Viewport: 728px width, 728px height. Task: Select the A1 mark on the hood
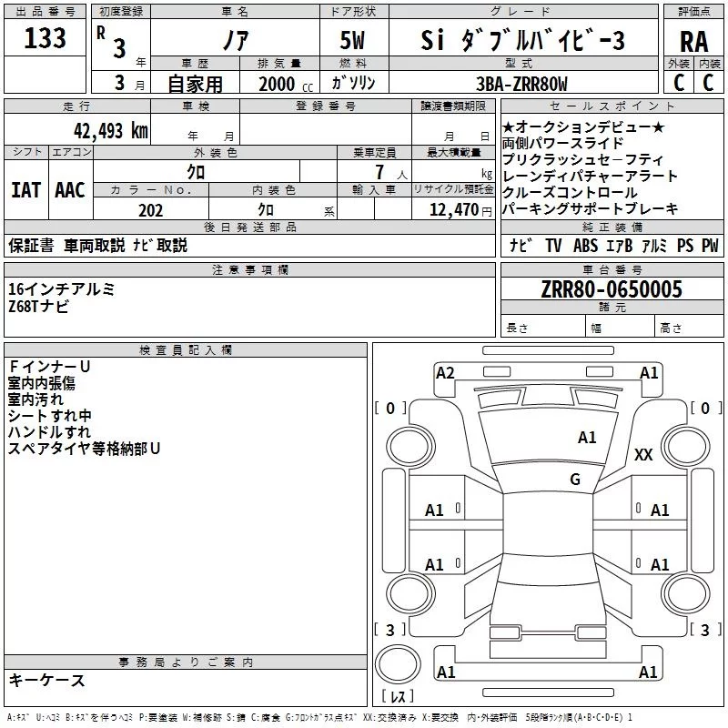pos(587,438)
